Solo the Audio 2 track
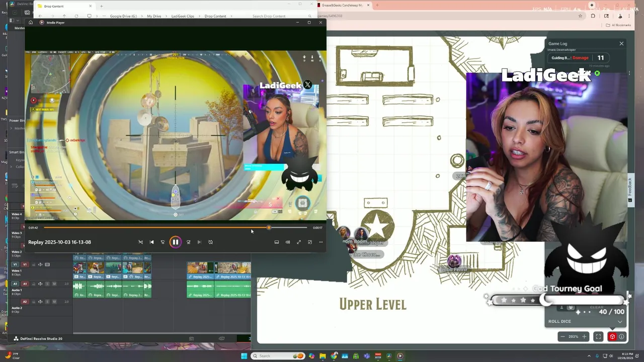The image size is (644, 362). 47,302
